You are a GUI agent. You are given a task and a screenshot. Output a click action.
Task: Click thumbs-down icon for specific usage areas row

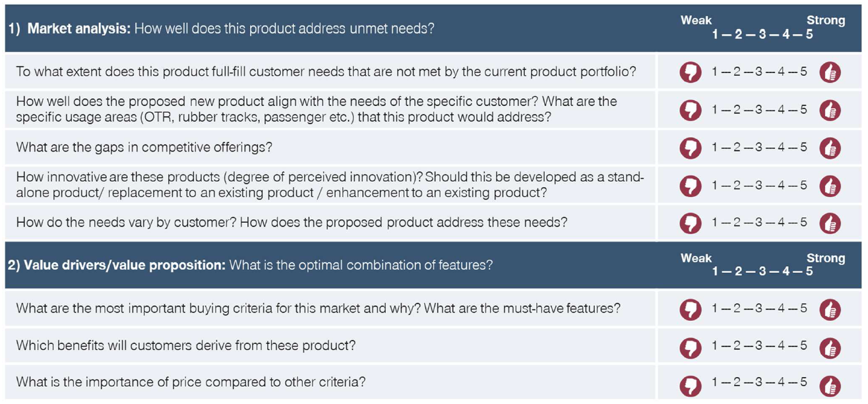click(691, 110)
